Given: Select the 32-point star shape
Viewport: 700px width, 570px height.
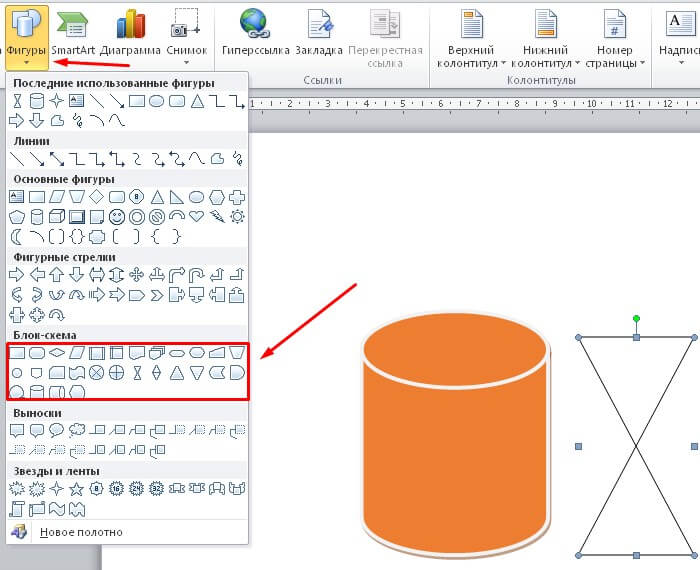Looking at the screenshot, I should [x=156, y=489].
